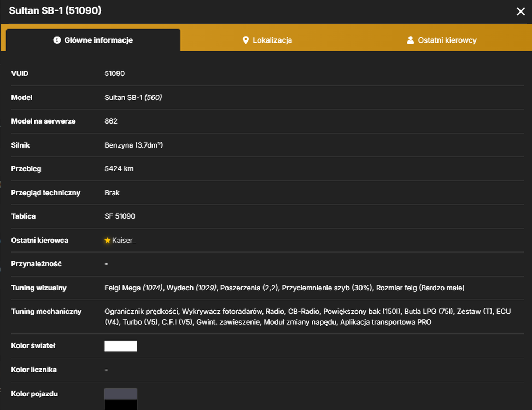Open the Kaiser_ driver profile link
532x410 pixels.
[x=124, y=240]
